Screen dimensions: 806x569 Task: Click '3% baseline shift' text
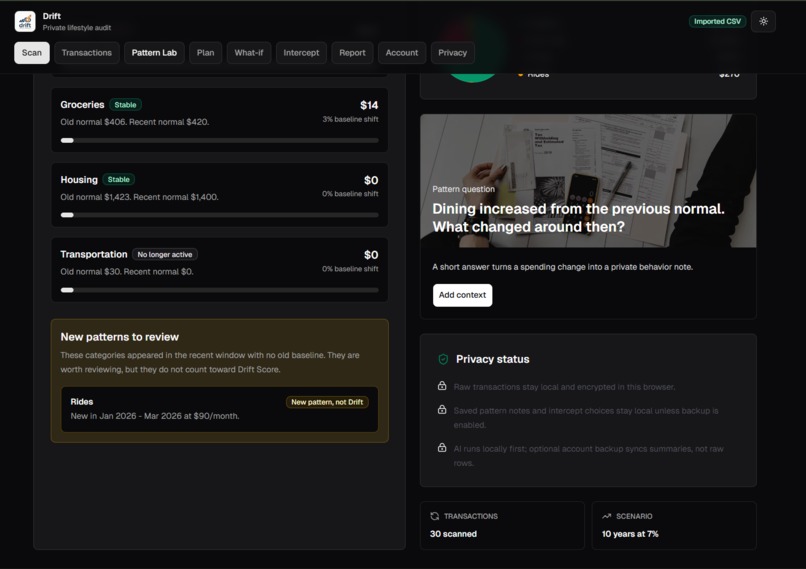pos(351,119)
